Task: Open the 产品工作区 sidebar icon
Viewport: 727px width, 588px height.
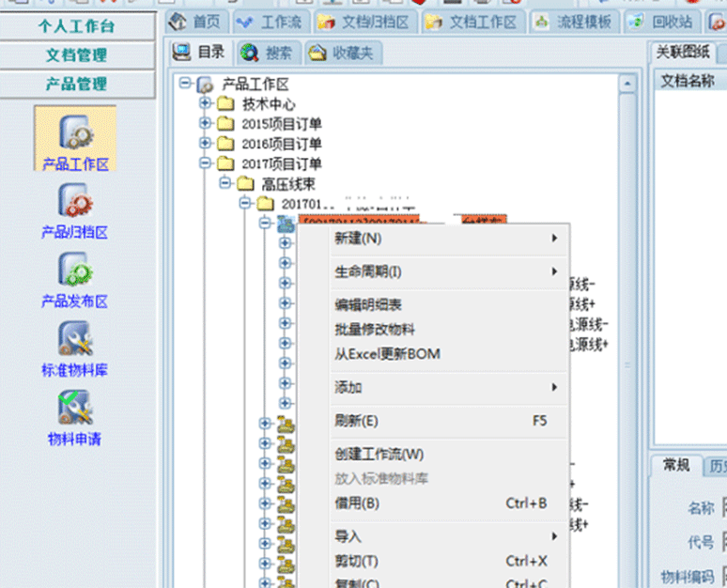Action: [x=75, y=139]
